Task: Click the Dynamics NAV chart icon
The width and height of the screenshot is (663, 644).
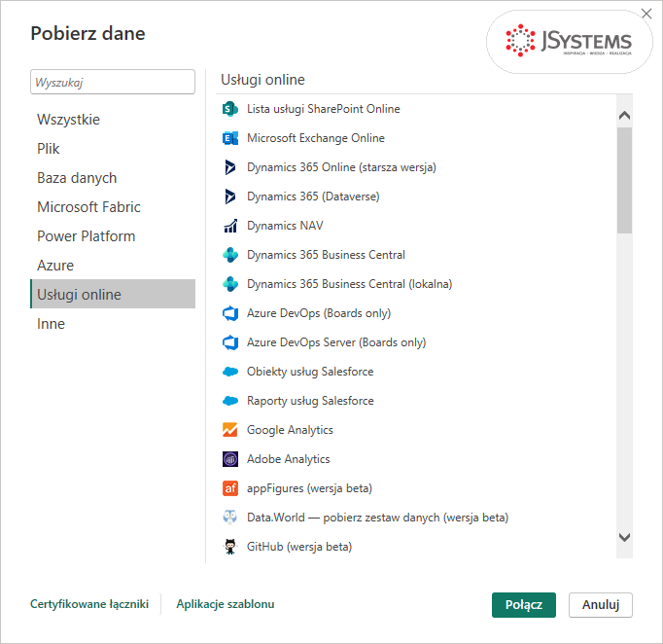Action: [x=230, y=226]
